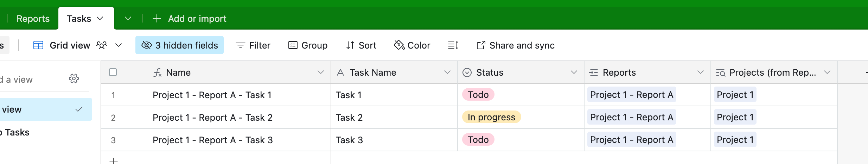This screenshot has width=868, height=164.
Task: Select the Tasks table tab
Action: 86,18
